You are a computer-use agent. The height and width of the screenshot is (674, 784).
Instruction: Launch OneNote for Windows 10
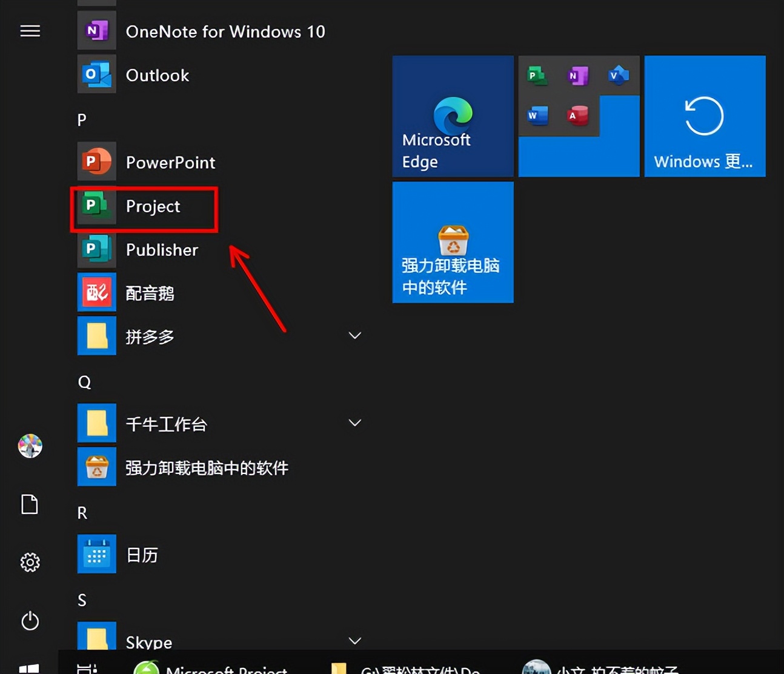tap(225, 32)
